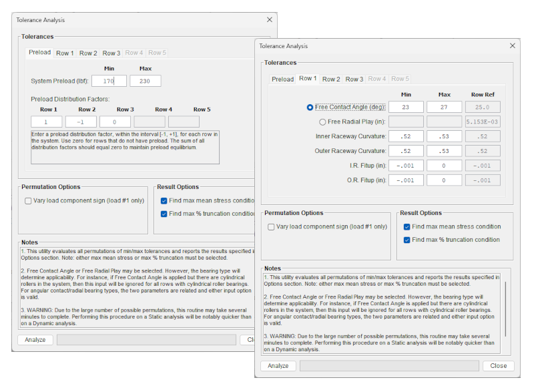Viewport: 534px width, 392px height.
Task: Switch to Row 2 tab in right dialog
Action: pos(331,79)
